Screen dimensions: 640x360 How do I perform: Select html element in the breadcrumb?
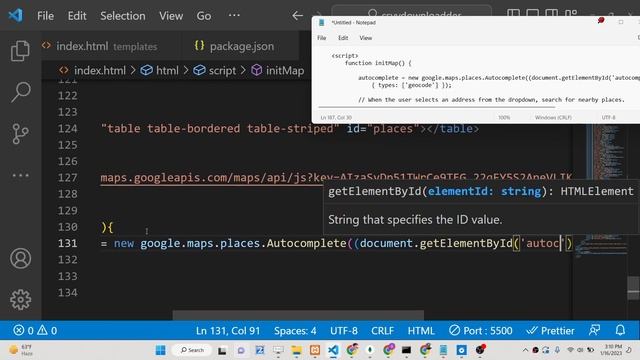click(167, 71)
